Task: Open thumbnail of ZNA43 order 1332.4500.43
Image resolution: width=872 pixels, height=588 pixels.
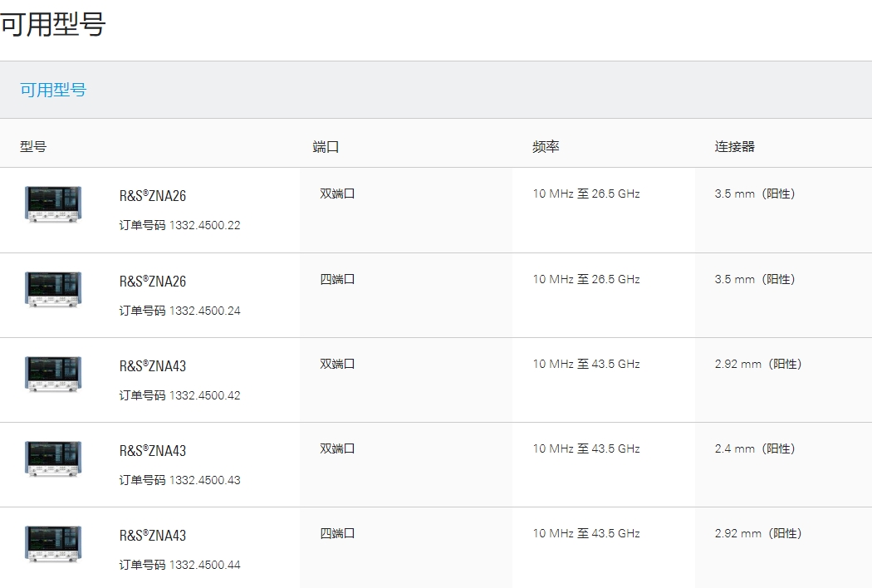Action: (53, 459)
